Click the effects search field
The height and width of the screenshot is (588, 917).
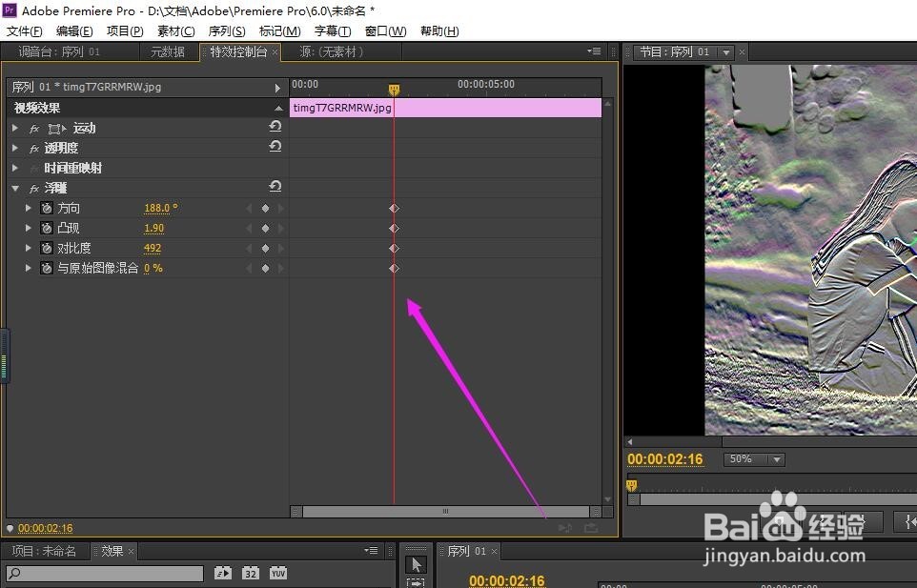coord(105,573)
